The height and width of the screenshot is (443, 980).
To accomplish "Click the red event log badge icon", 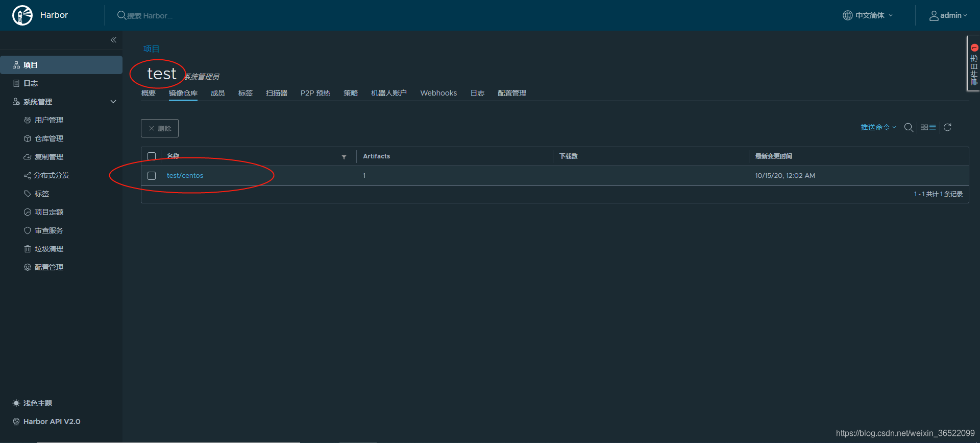I will [x=974, y=48].
